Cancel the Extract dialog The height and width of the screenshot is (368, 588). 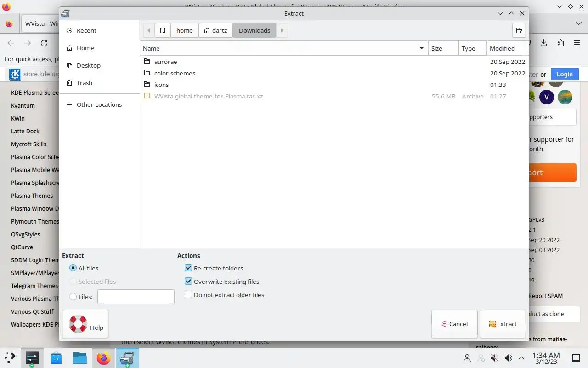coord(454,324)
